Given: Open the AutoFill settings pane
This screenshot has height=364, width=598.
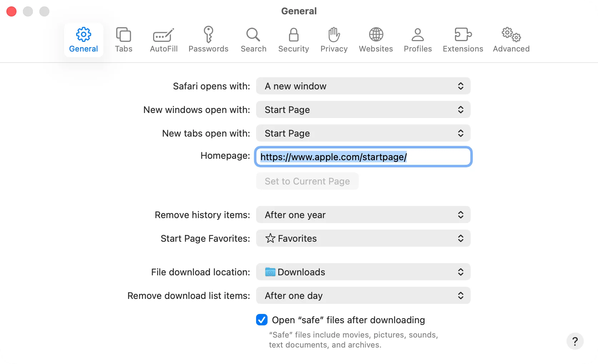Looking at the screenshot, I should click(x=164, y=40).
